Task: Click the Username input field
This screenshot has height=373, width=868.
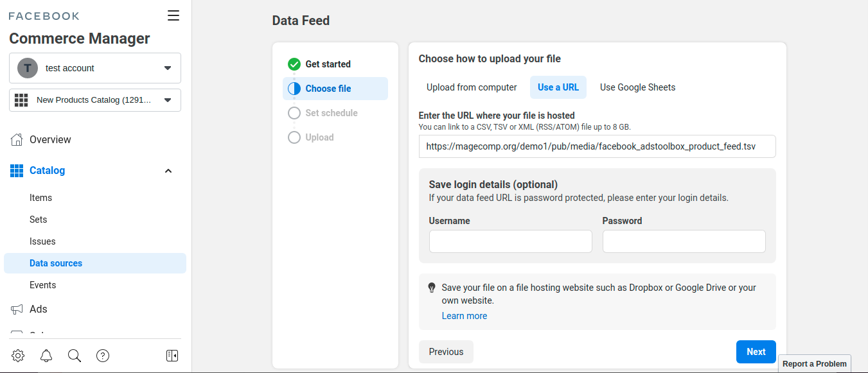Action: tap(510, 241)
